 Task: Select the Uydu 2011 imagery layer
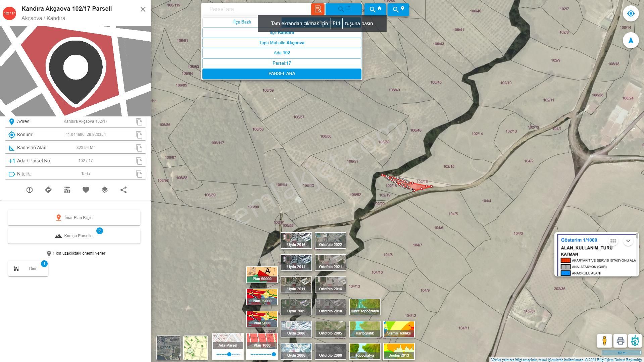(x=296, y=285)
